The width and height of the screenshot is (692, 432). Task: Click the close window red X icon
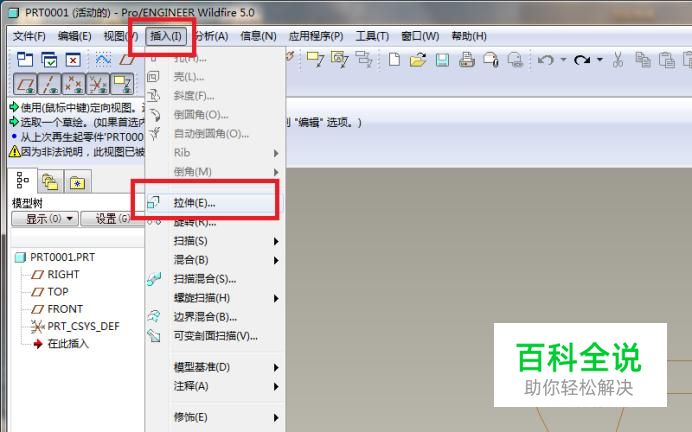point(73,59)
